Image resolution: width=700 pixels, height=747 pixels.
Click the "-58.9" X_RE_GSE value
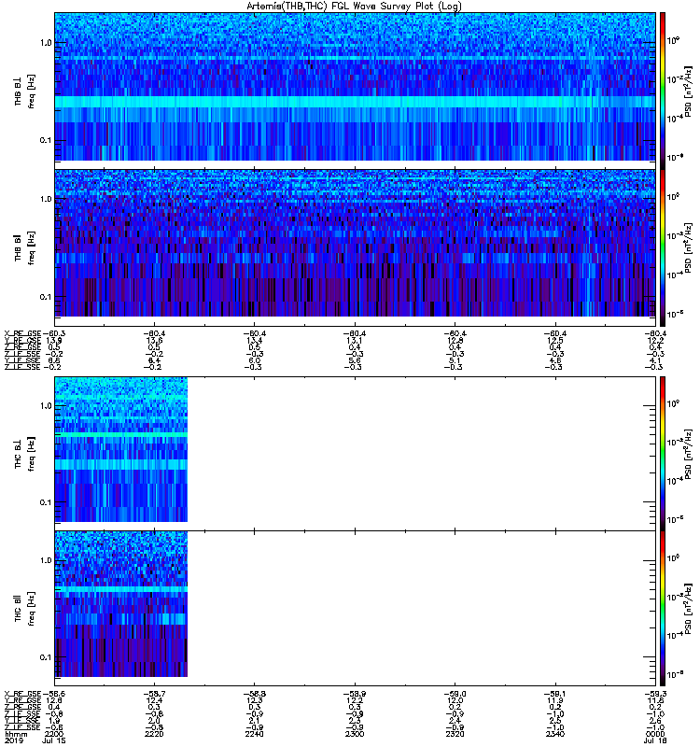coord(355,694)
